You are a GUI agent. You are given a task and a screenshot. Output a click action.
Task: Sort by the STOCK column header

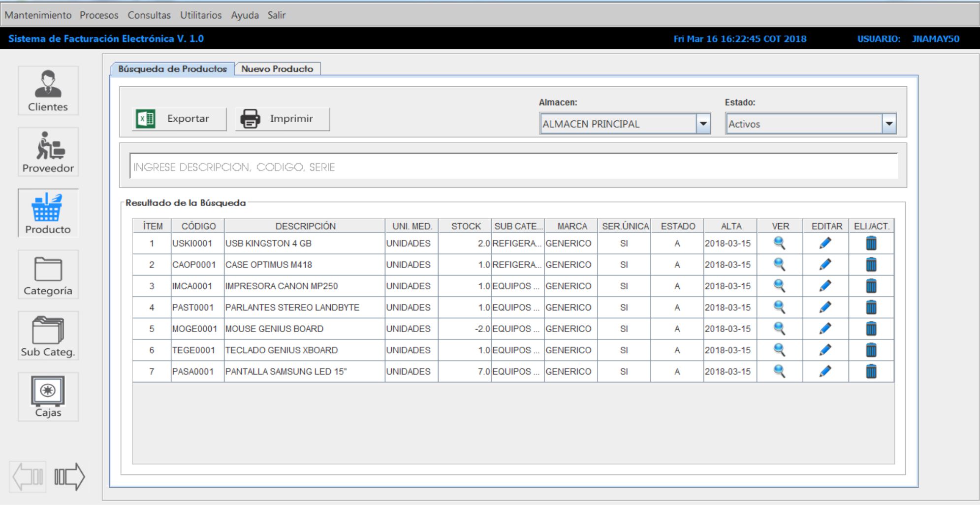point(465,226)
